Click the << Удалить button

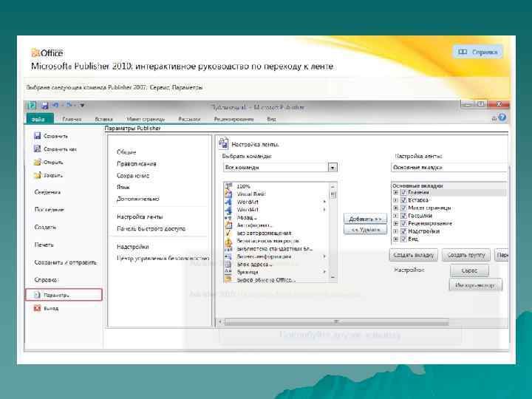tap(365, 230)
